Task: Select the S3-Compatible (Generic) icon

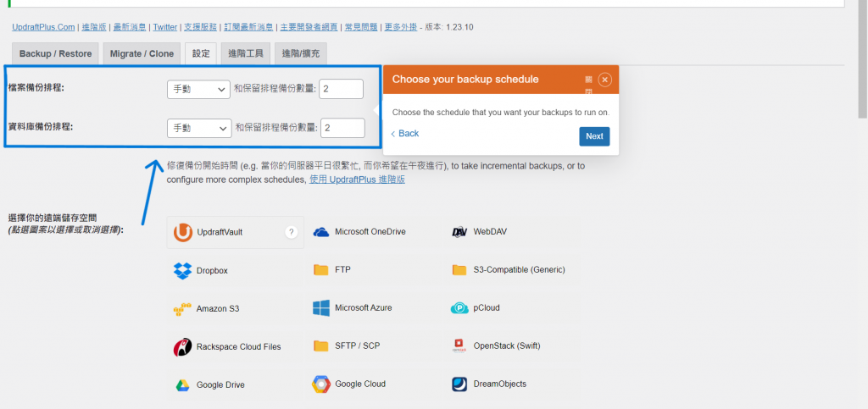Action: [x=459, y=270]
